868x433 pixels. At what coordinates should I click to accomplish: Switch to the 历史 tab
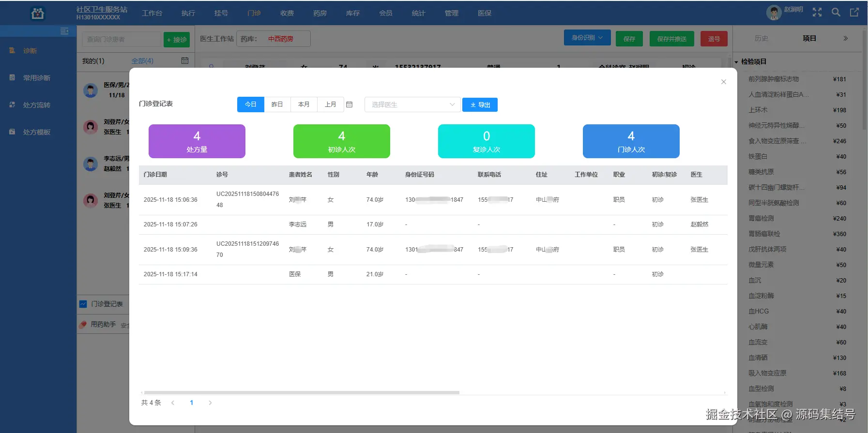pyautogui.click(x=761, y=38)
